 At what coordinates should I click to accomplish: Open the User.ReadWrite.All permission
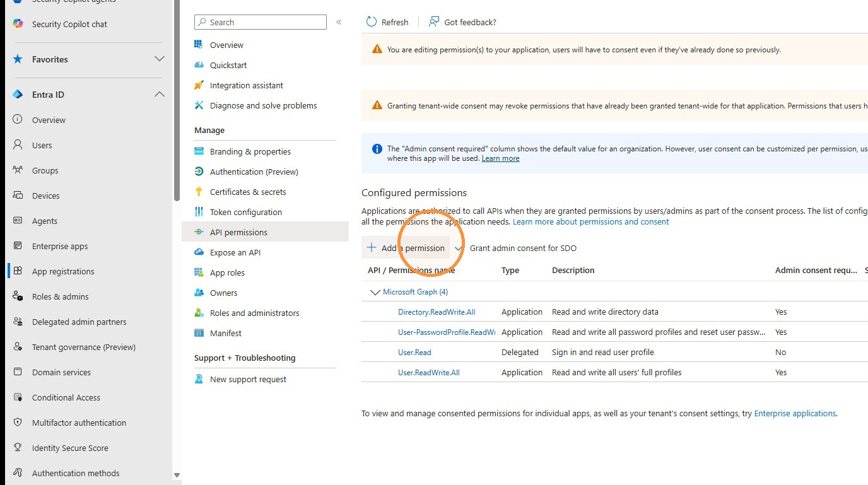429,372
